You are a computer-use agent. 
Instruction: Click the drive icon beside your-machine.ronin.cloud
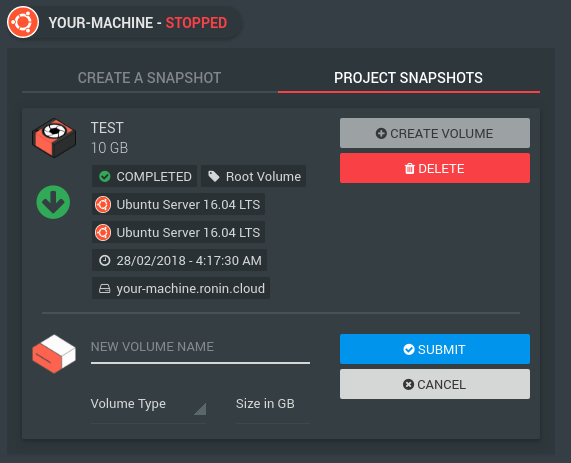tap(105, 289)
